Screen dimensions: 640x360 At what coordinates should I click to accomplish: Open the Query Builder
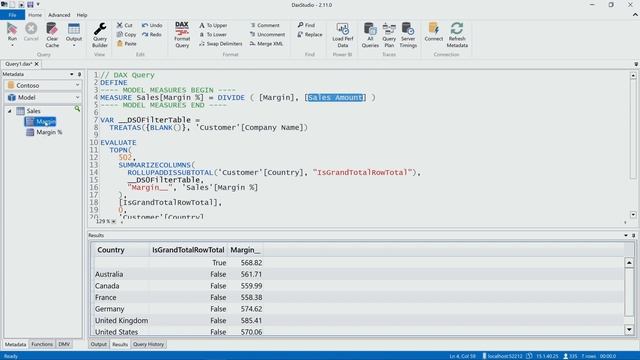point(100,35)
